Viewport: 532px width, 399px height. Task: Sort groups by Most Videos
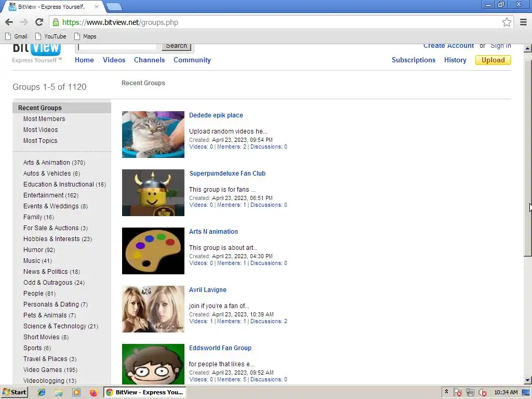point(41,129)
